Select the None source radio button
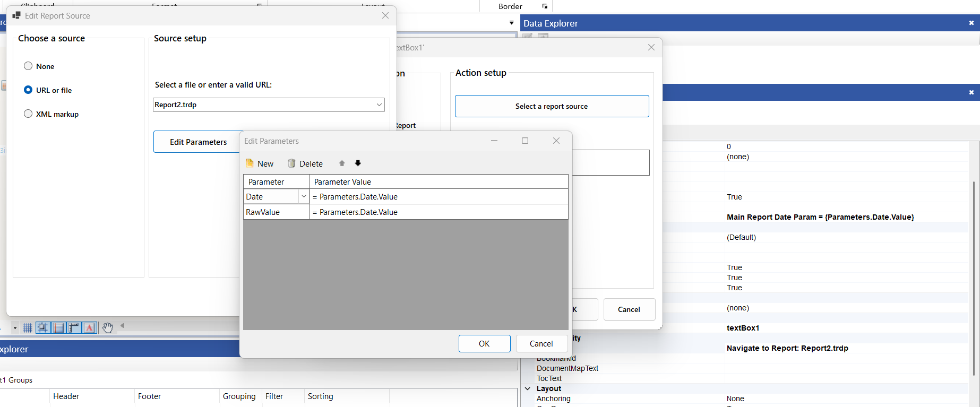The width and height of the screenshot is (980, 407). (28, 66)
